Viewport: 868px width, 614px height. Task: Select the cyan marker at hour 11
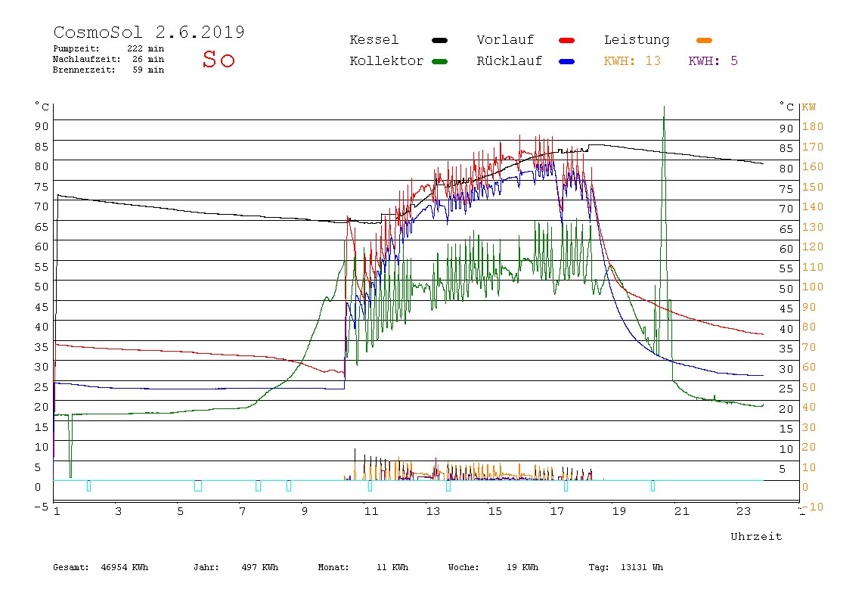tap(370, 485)
